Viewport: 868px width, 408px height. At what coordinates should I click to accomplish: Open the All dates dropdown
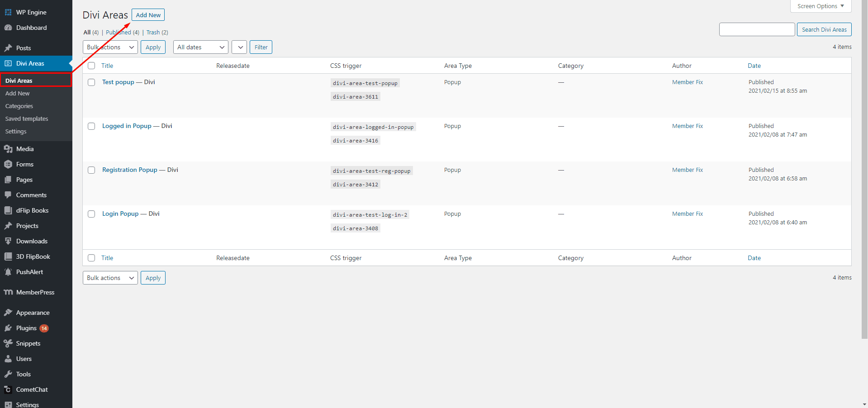coord(201,47)
